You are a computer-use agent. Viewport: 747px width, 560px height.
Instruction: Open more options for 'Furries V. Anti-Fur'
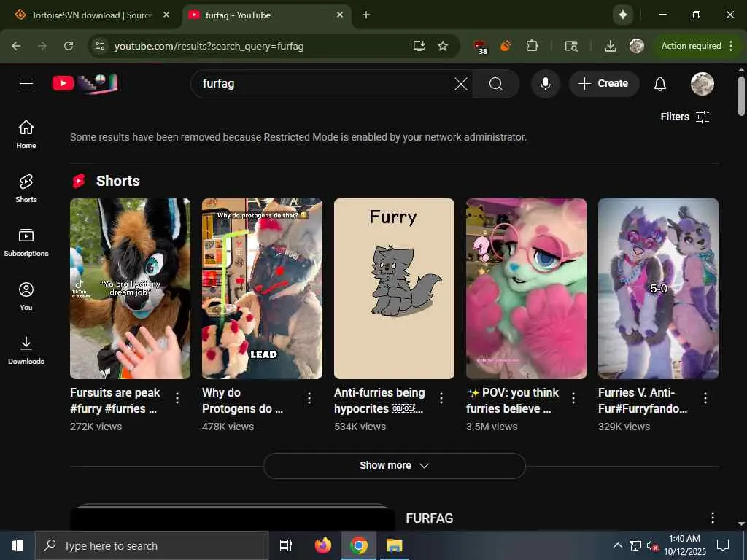click(x=705, y=398)
